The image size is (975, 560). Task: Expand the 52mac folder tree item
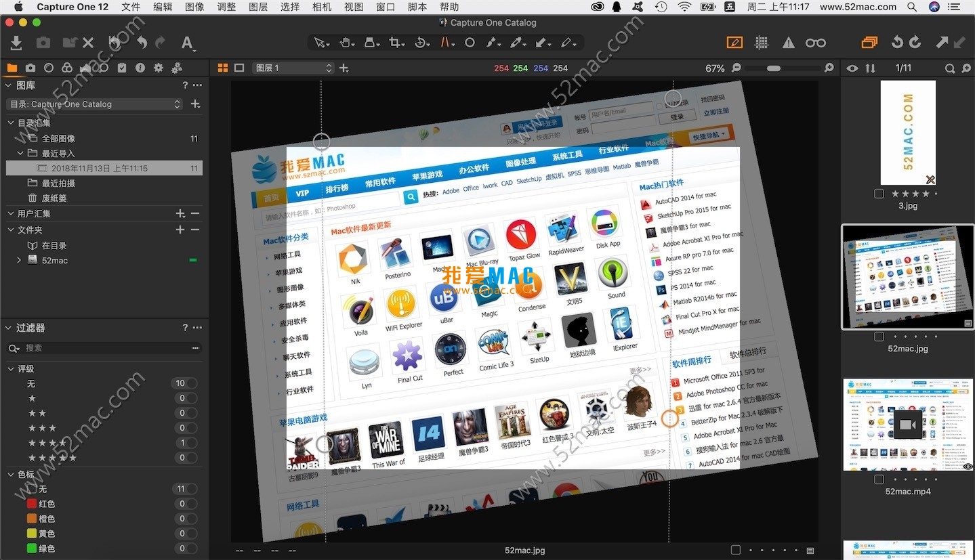[x=19, y=260]
